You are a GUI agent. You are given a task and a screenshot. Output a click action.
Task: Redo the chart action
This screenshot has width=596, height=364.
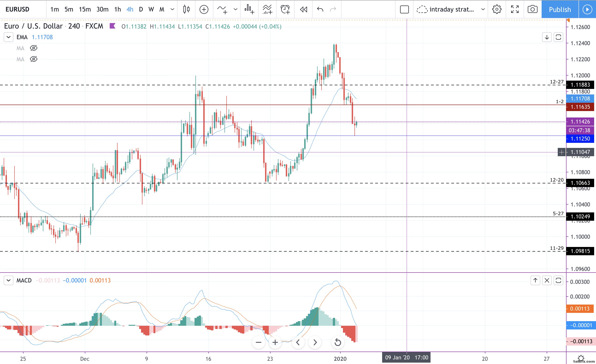coord(333,9)
